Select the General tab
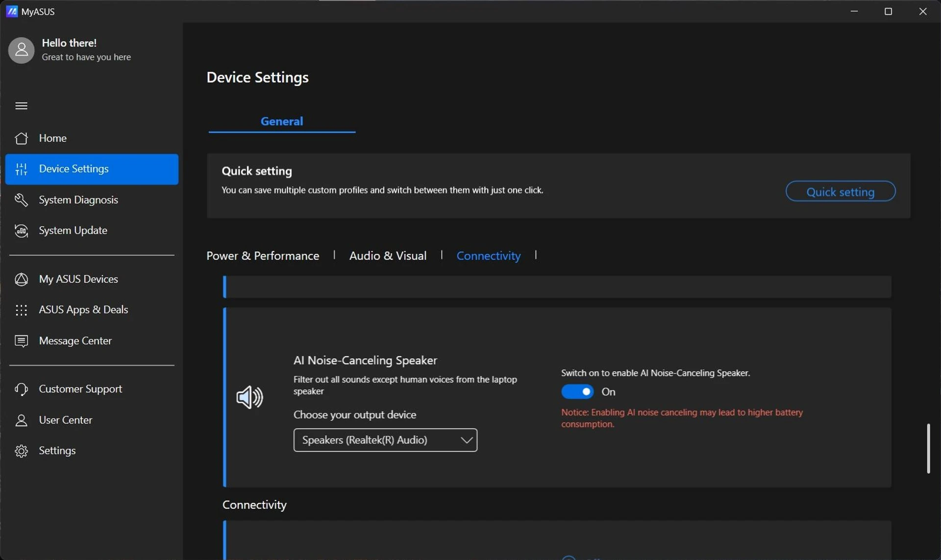 pyautogui.click(x=282, y=121)
